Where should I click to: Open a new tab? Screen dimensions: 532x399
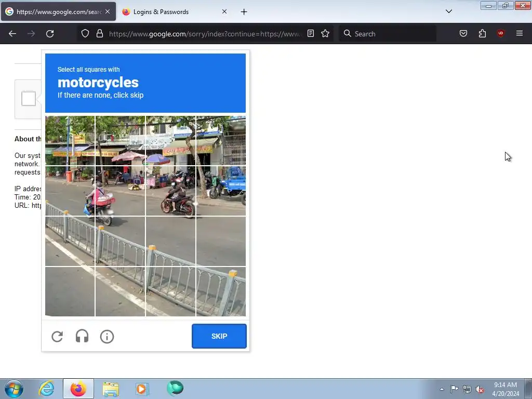[244, 12]
